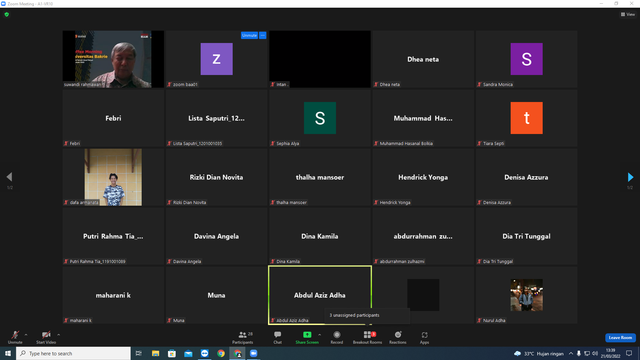Click the Unmute microphone icon in toolbar
The image size is (640, 360).
(x=15, y=335)
